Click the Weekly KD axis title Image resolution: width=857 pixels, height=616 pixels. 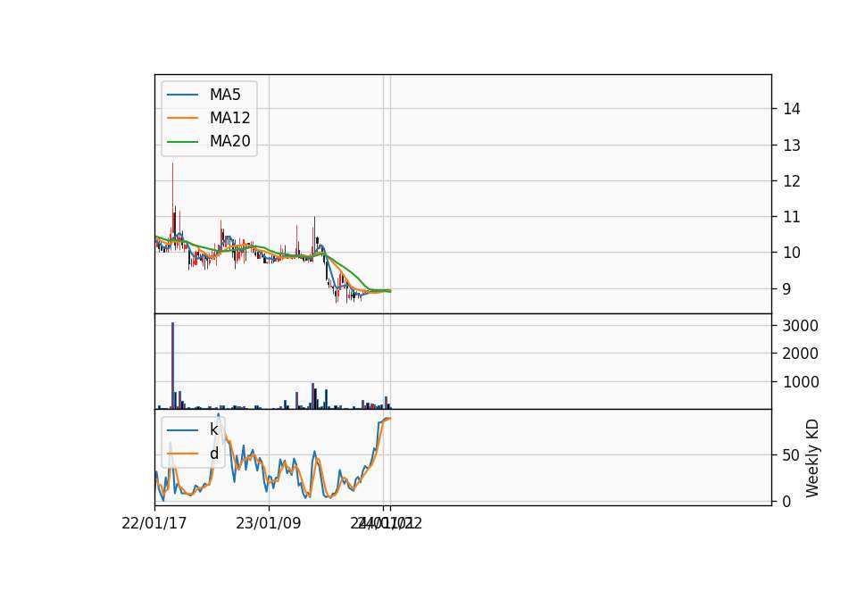pyautogui.click(x=812, y=458)
